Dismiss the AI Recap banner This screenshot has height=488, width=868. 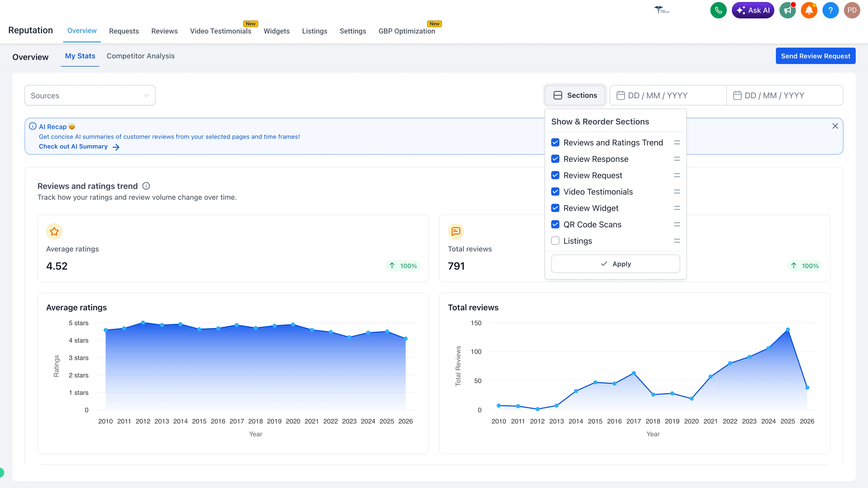[x=835, y=126]
